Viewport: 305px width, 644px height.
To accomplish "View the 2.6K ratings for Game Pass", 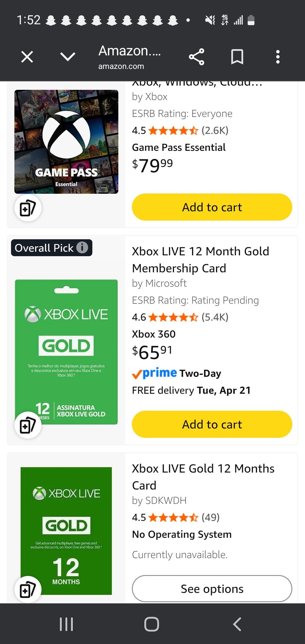I will coord(215,130).
